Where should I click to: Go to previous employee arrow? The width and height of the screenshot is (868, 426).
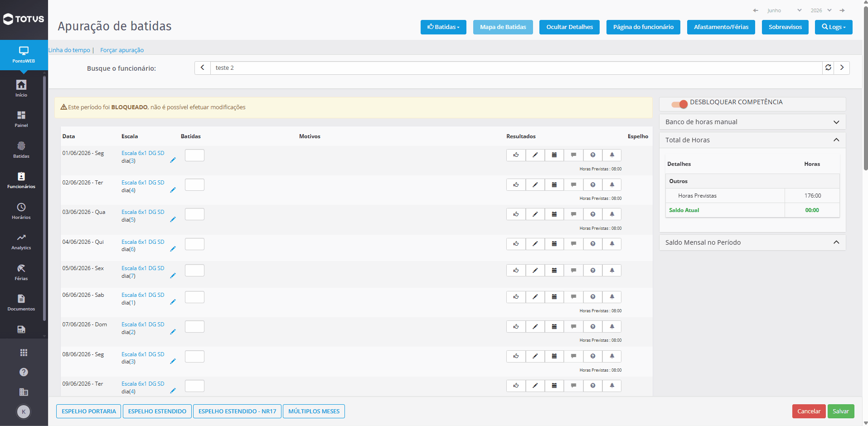203,68
